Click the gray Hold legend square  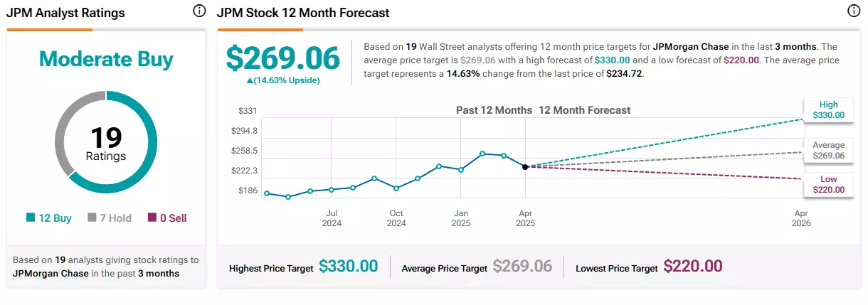(92, 218)
